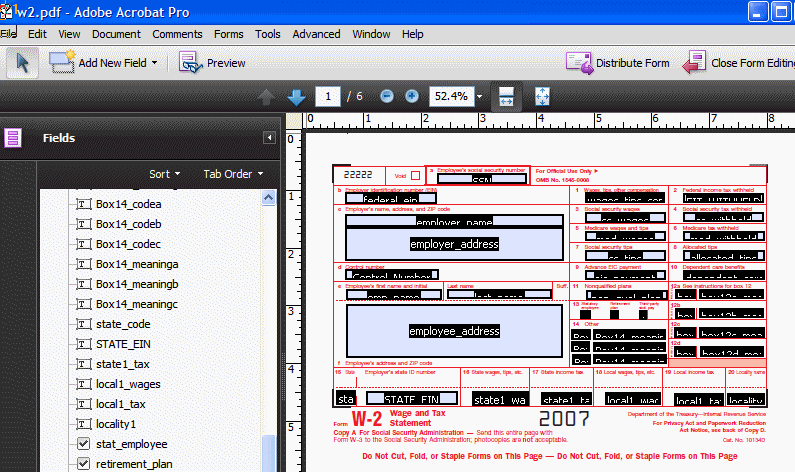Select the employee_address form field
Screen dimensions: 795x472
pyautogui.click(x=454, y=331)
